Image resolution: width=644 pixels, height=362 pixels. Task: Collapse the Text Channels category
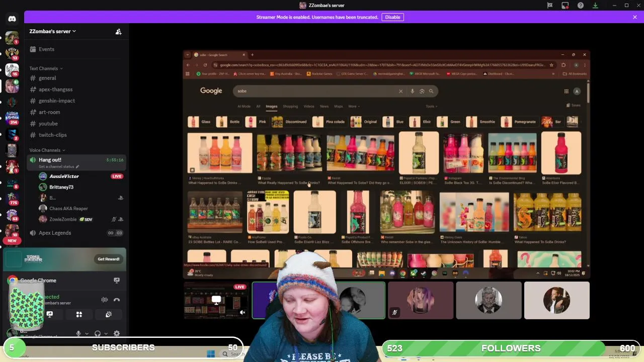point(46,68)
